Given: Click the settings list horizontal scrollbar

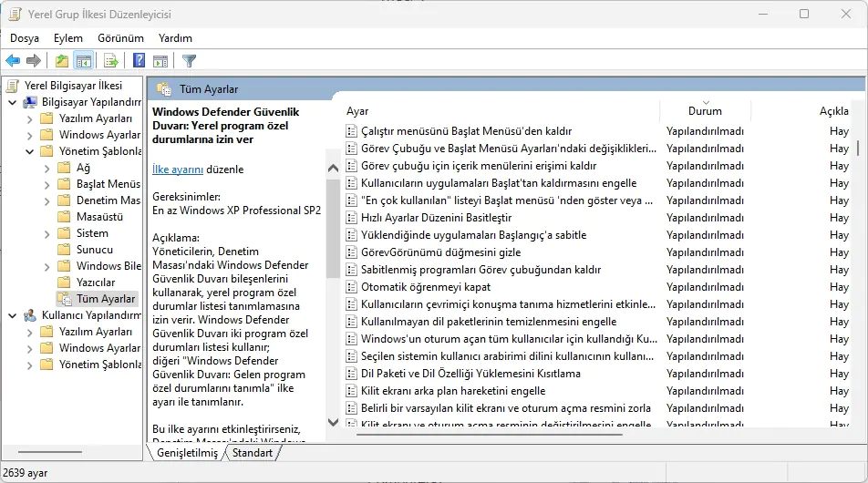Looking at the screenshot, I should pyautogui.click(x=490, y=435).
